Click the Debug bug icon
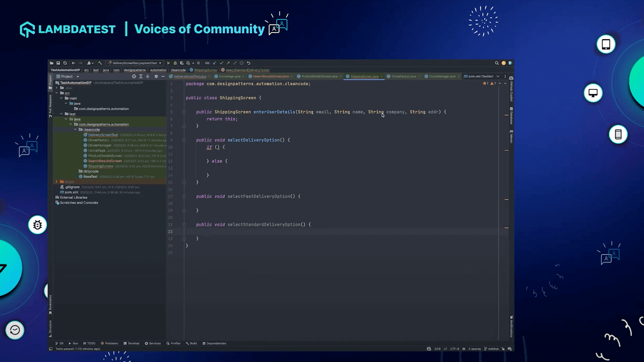644x362 pixels. point(175,63)
